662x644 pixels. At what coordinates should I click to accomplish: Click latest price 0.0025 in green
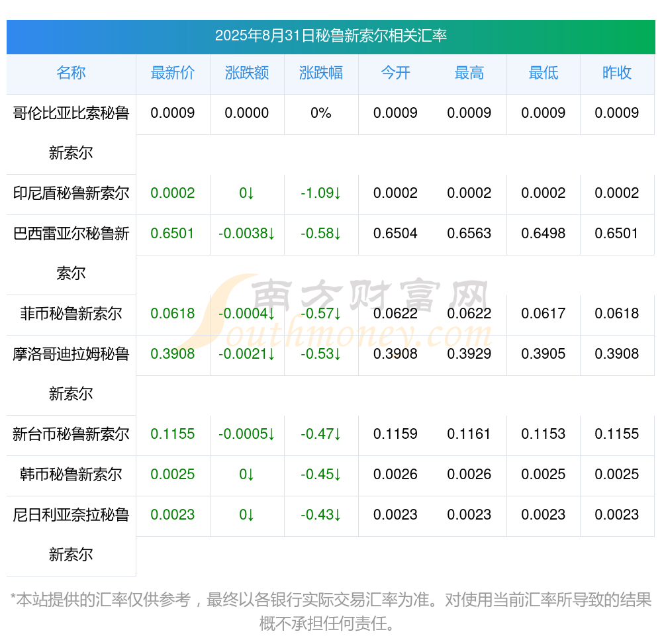click(x=173, y=474)
